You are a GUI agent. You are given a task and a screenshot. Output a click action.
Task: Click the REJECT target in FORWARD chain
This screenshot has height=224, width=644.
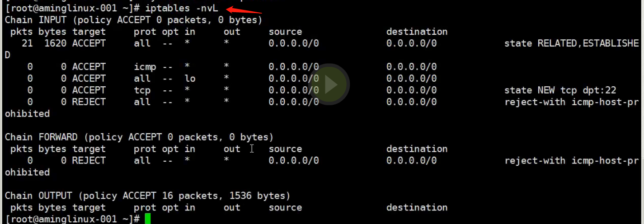coord(89,160)
